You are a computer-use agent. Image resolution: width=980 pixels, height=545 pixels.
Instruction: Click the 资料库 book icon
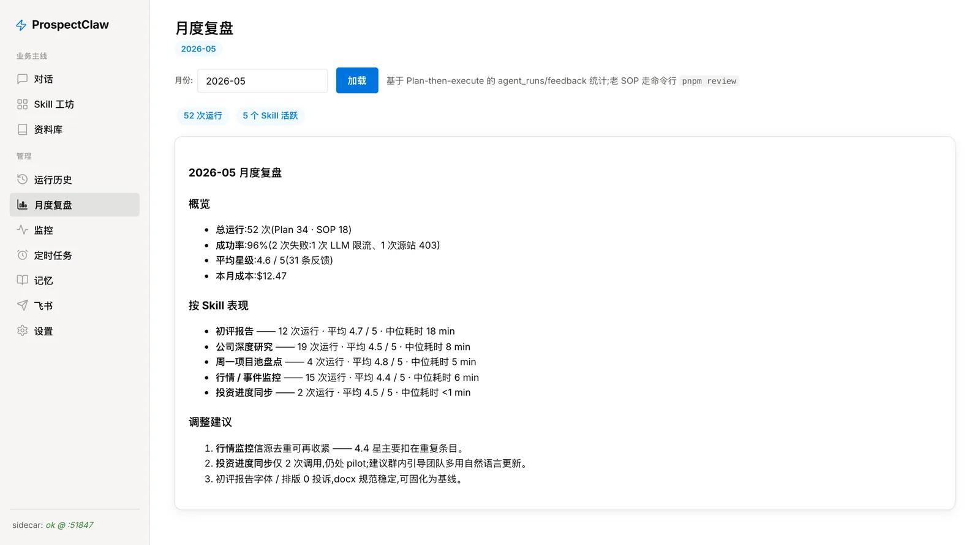point(23,129)
